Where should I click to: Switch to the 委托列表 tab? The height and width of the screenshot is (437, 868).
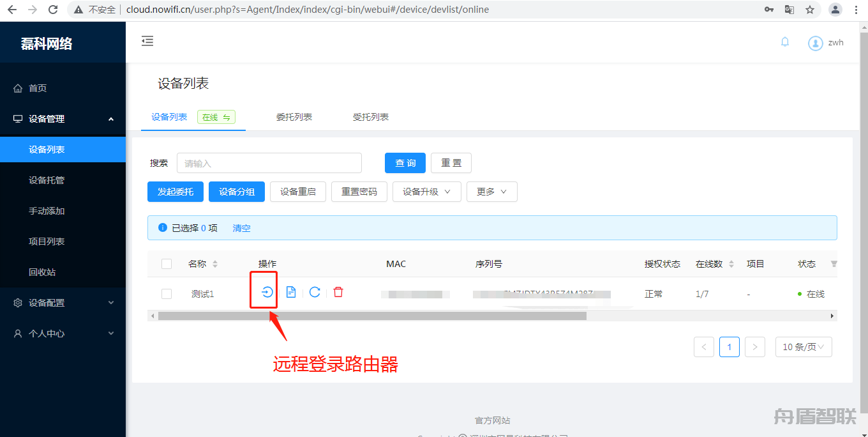[294, 117]
